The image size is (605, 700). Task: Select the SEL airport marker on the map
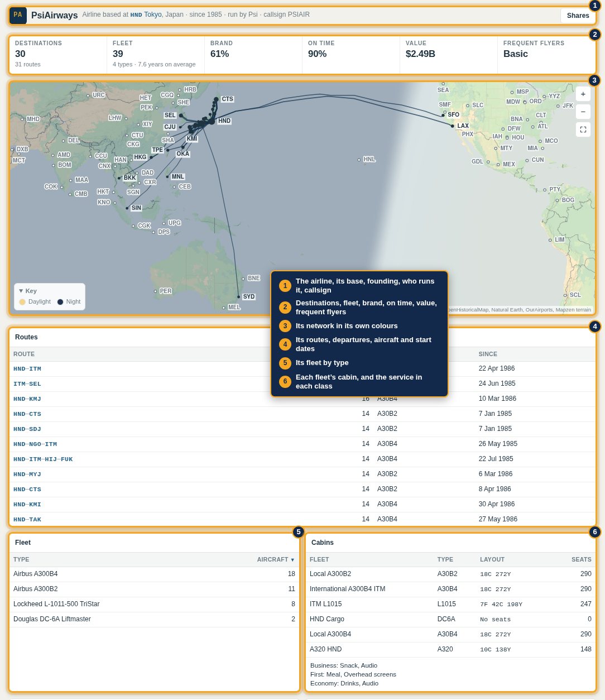point(181,116)
